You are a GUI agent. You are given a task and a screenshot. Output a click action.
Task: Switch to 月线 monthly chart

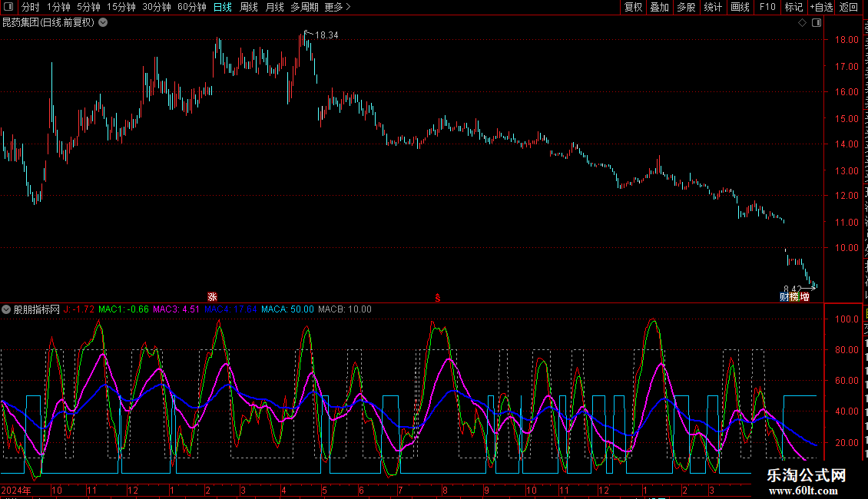pyautogui.click(x=274, y=7)
